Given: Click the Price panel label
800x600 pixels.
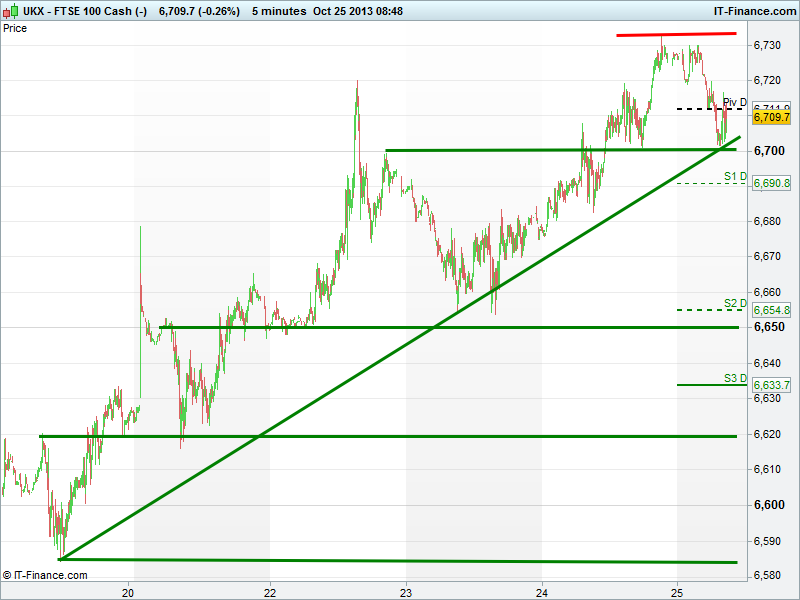Looking at the screenshot, I should 15,28.
